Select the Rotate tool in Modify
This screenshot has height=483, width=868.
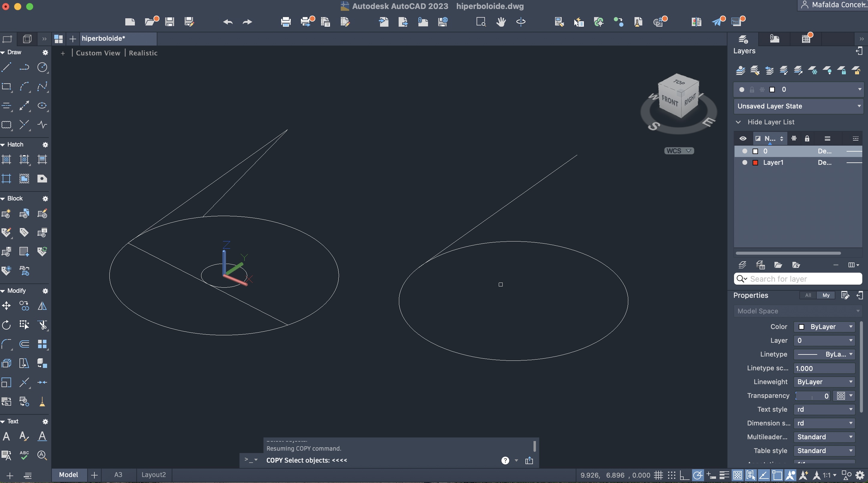[x=6, y=325]
